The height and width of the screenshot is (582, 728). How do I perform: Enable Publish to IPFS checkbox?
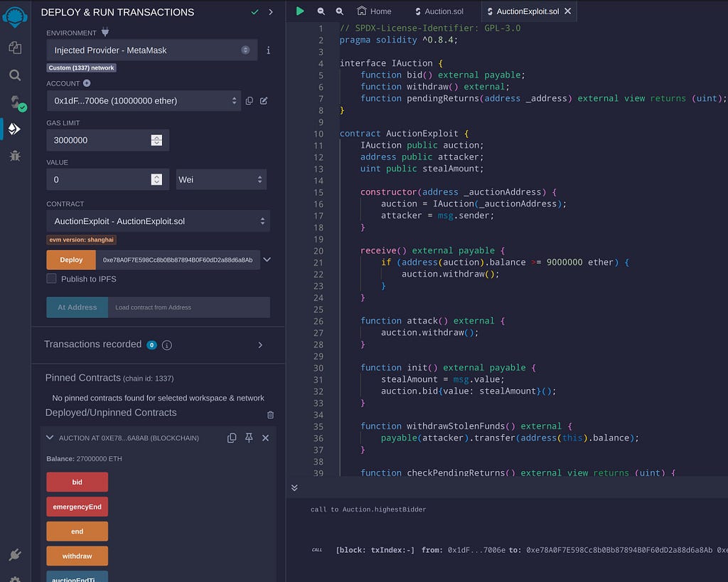pos(51,278)
